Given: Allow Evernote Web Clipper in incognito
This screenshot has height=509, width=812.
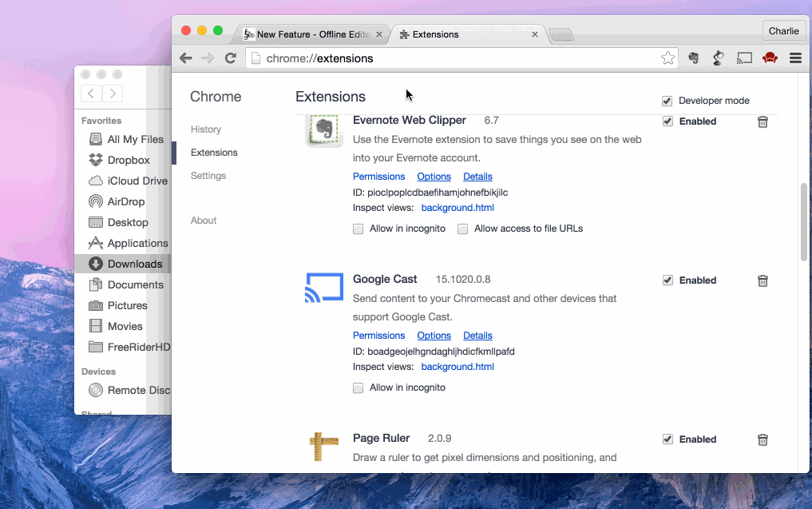Looking at the screenshot, I should pyautogui.click(x=358, y=229).
